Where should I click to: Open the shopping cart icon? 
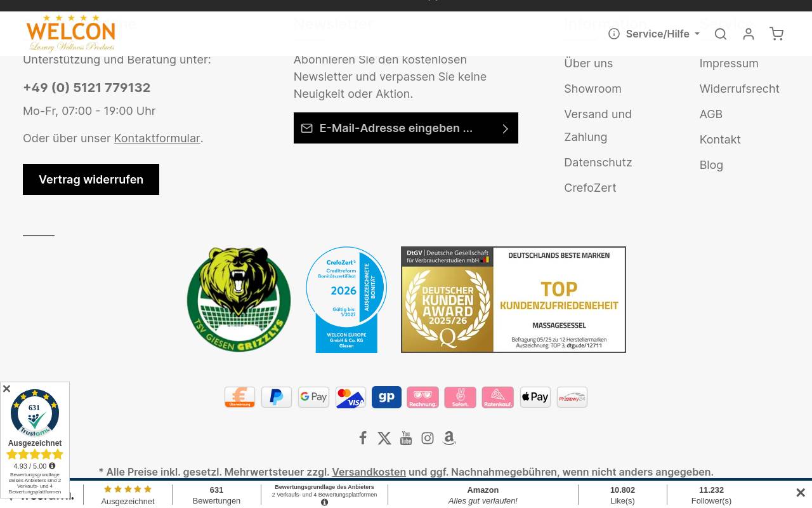coord(776,34)
